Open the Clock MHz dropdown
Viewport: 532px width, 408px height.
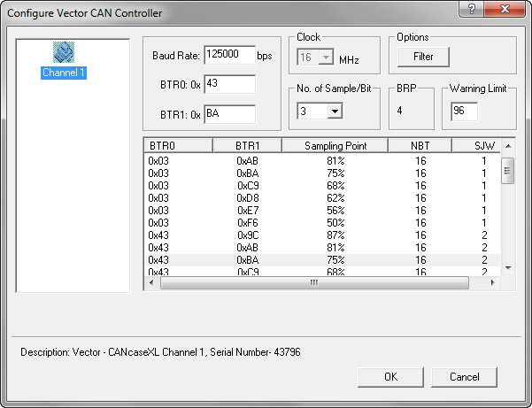[x=326, y=57]
